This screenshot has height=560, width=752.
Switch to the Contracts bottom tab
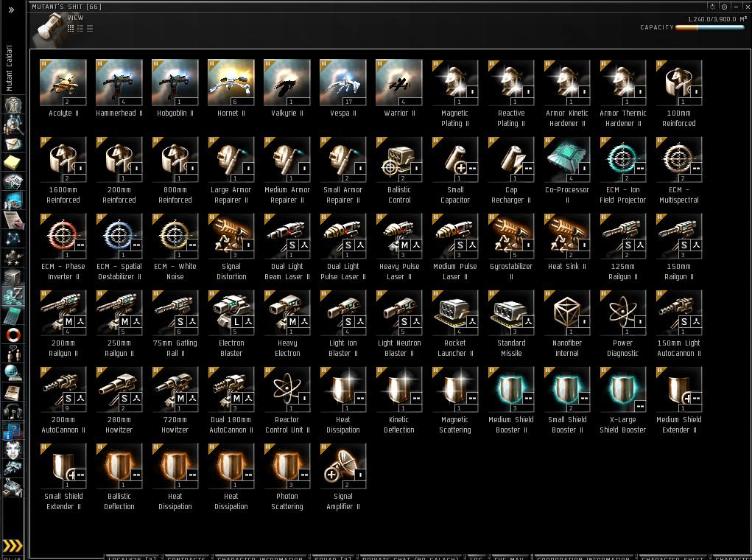point(186,558)
